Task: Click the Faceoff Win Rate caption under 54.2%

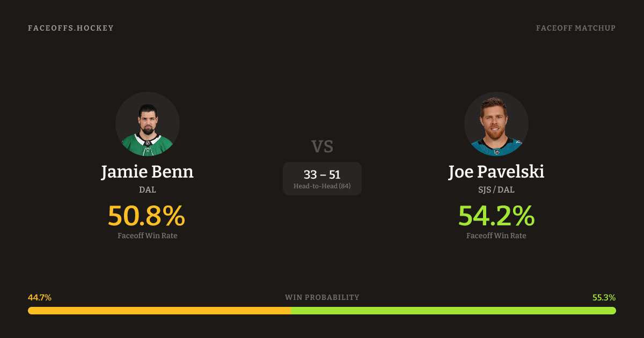Action: pyautogui.click(x=496, y=236)
